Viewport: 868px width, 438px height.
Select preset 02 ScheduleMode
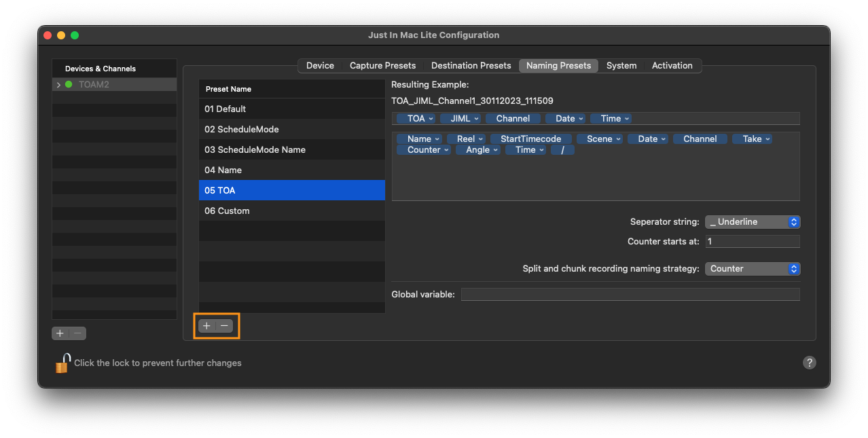[292, 129]
